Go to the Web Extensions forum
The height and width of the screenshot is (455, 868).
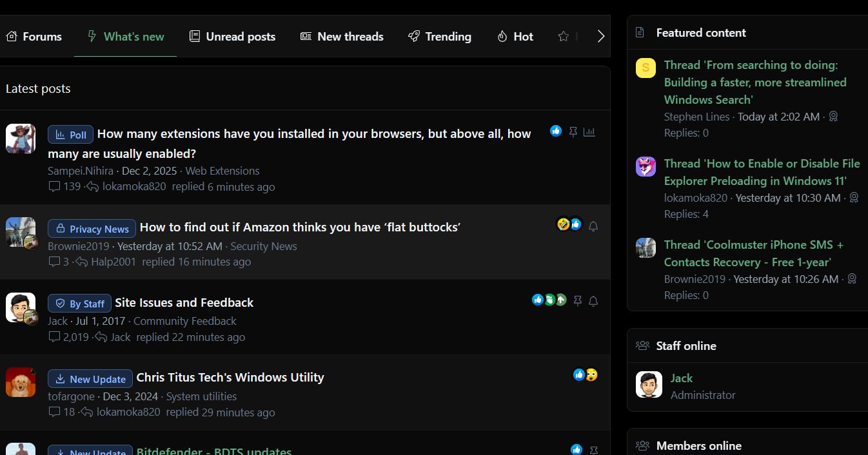tap(222, 171)
